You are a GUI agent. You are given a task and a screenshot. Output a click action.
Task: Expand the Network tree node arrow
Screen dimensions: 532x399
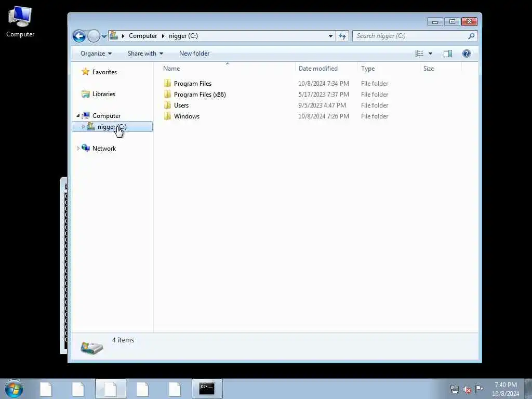click(x=78, y=148)
